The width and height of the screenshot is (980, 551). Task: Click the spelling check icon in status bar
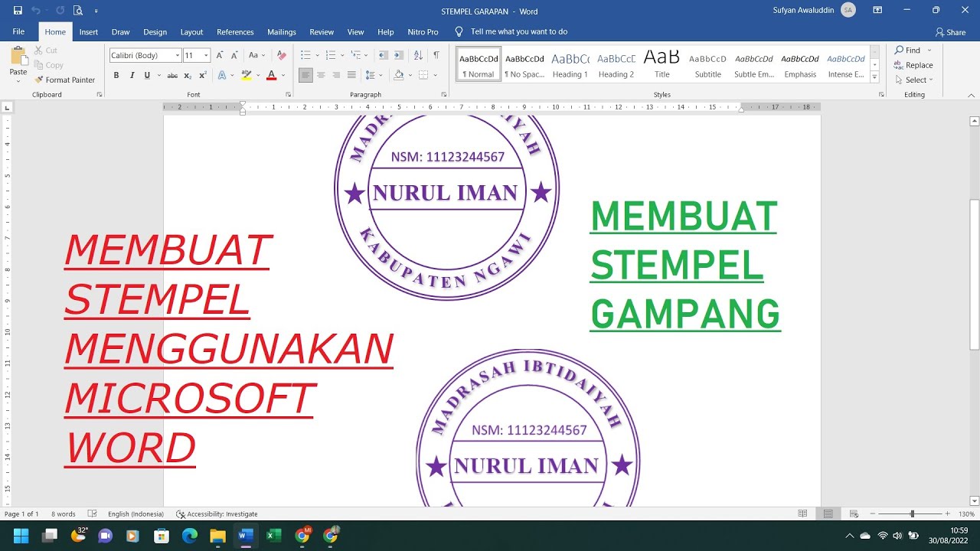(x=93, y=514)
